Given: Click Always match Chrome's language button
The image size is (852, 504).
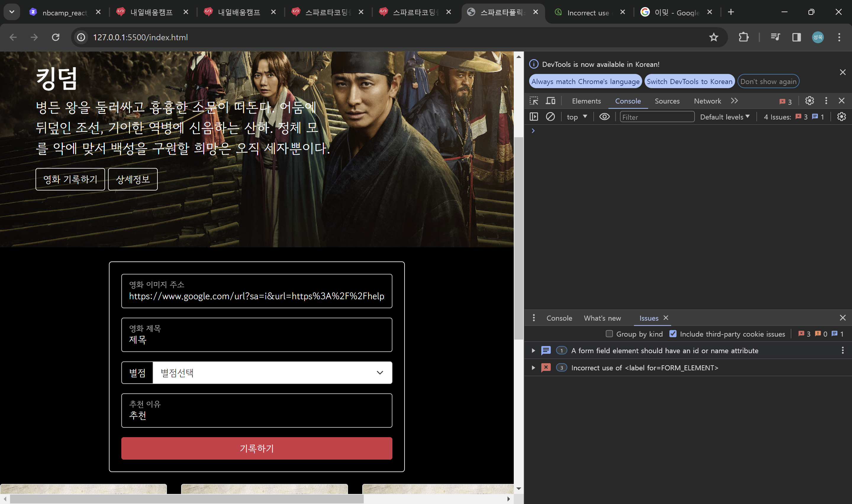Looking at the screenshot, I should pyautogui.click(x=585, y=82).
